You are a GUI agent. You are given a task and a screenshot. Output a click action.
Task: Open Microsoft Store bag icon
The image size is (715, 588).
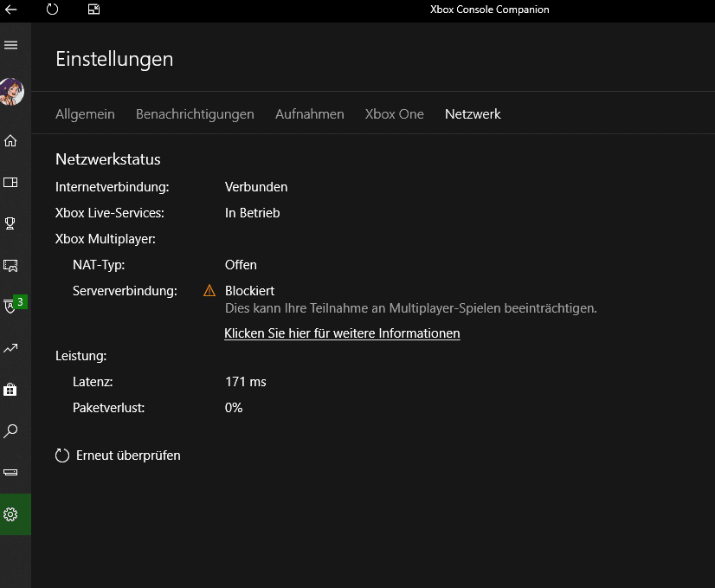coord(10,390)
